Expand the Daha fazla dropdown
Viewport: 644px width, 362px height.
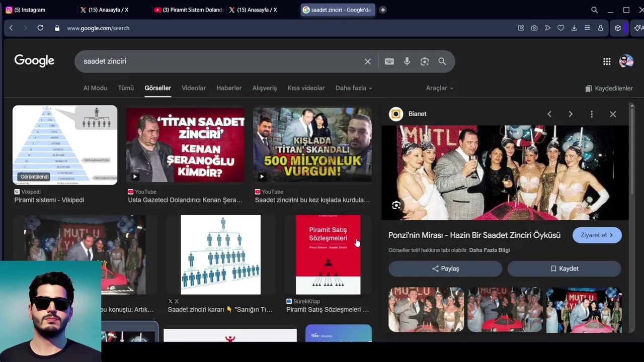354,88
